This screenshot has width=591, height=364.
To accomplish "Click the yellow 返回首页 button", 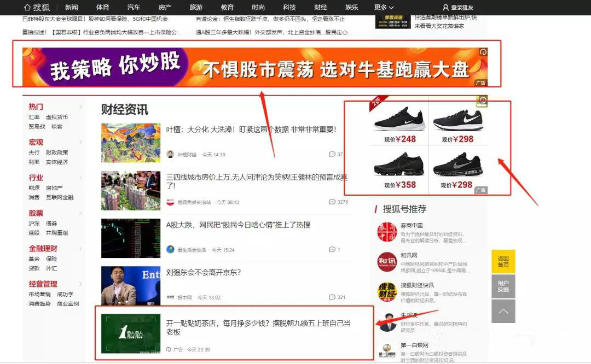I will click(x=502, y=261).
